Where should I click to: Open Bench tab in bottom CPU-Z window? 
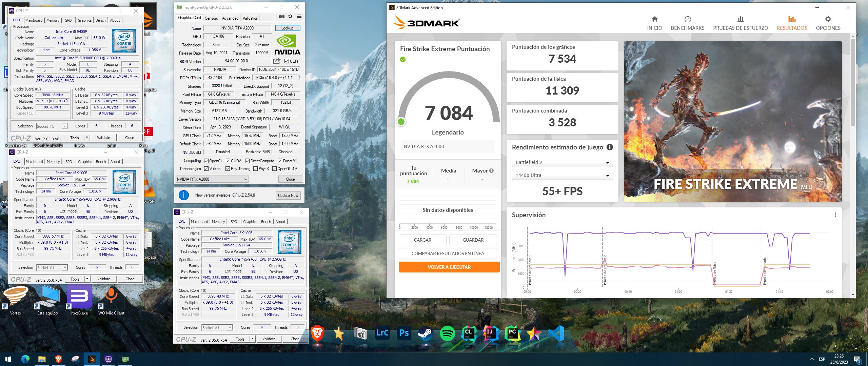(x=266, y=222)
